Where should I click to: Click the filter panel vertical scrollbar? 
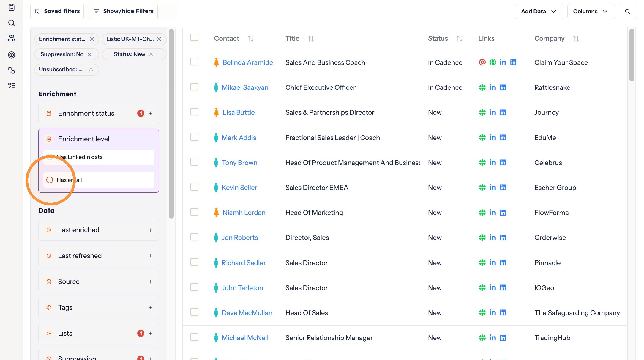tap(171, 124)
